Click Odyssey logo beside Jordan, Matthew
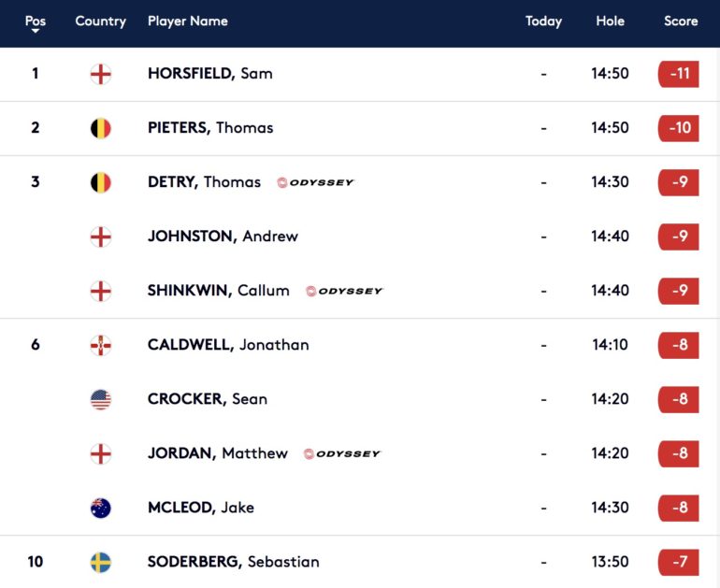This screenshot has height=588, width=720. point(342,453)
